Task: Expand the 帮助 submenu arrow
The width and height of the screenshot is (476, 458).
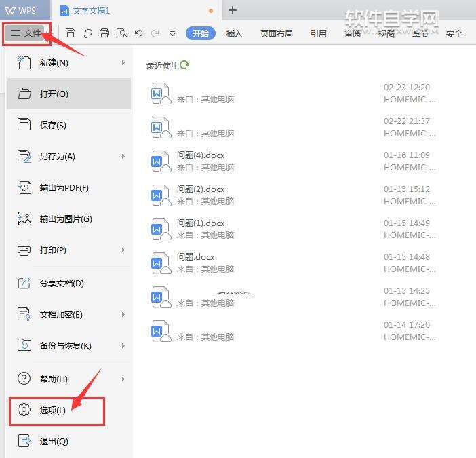Action: [x=123, y=379]
